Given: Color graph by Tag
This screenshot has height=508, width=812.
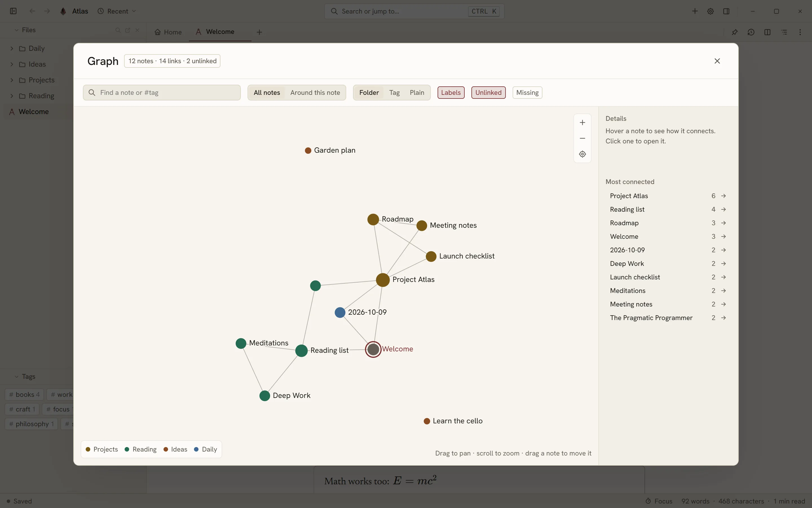Looking at the screenshot, I should coord(394,93).
